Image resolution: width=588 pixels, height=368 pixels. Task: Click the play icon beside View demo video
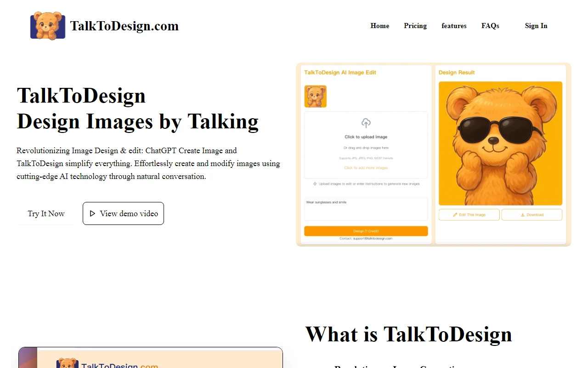[x=92, y=213]
